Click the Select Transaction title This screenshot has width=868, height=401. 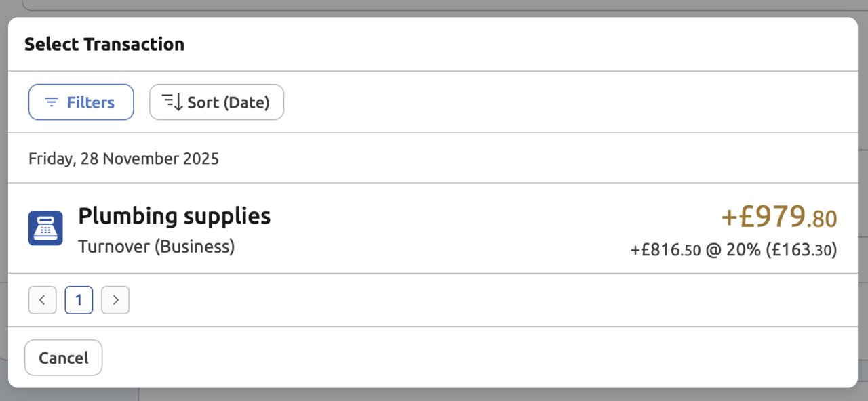[x=104, y=43]
